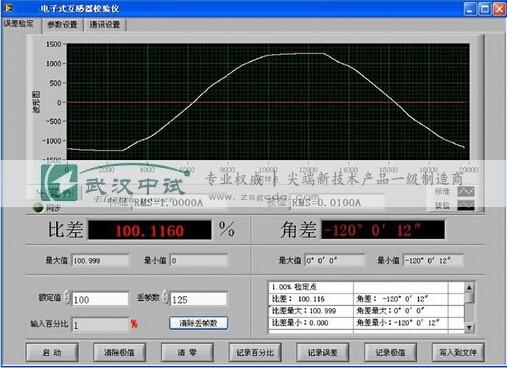Increment the 额定值 spinner arrows
Viewport: 507px width, 368px height.
point(67,296)
